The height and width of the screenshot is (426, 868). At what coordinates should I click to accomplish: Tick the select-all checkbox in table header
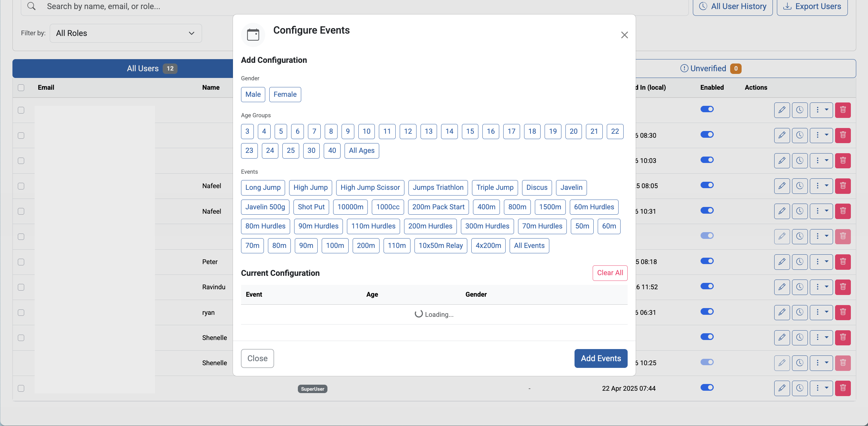click(21, 88)
